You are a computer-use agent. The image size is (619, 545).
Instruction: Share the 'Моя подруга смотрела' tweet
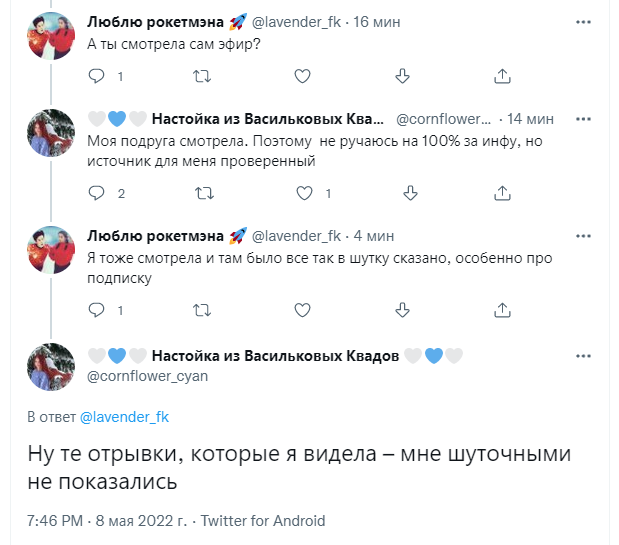pos(504,193)
